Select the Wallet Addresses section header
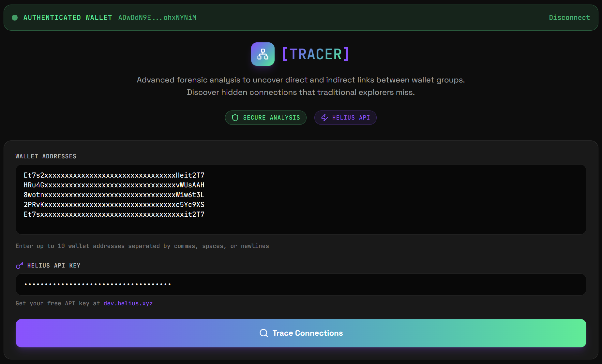The width and height of the screenshot is (602, 364). tap(46, 156)
